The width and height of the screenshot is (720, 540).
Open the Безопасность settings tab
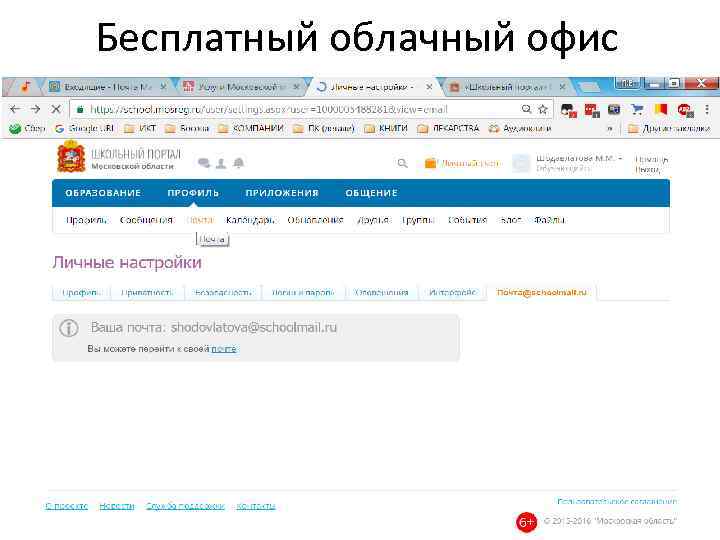pyautogui.click(x=223, y=292)
